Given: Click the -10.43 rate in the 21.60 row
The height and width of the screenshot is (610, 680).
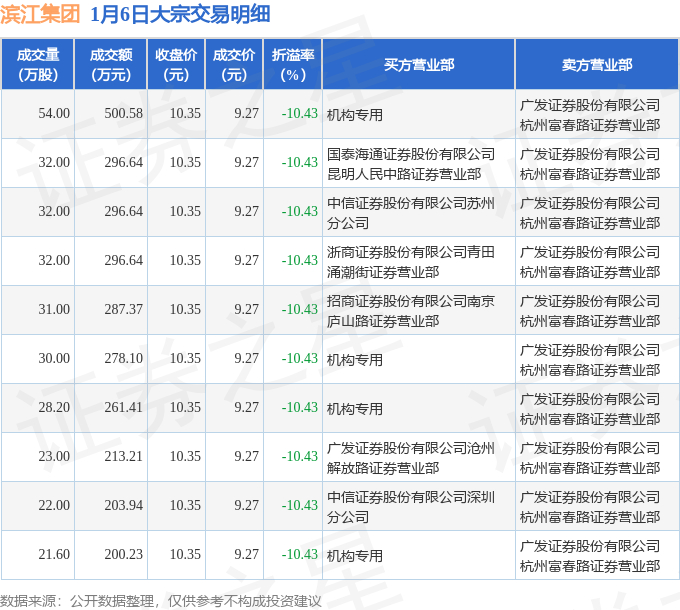Looking at the screenshot, I should pos(300,555).
